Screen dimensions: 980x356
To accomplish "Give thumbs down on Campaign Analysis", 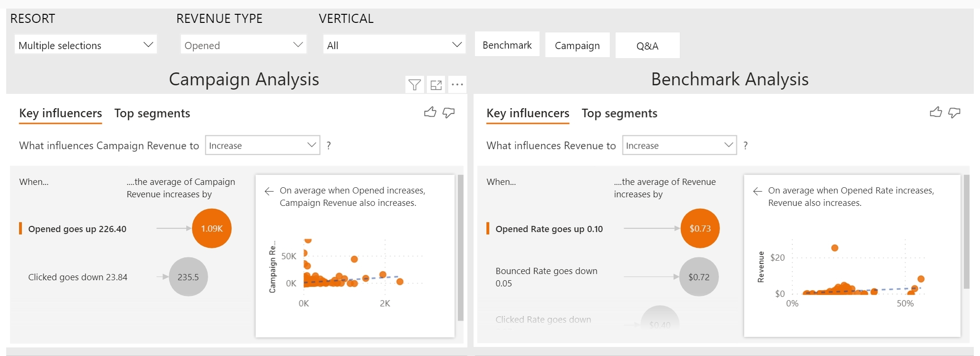I will pos(449,112).
